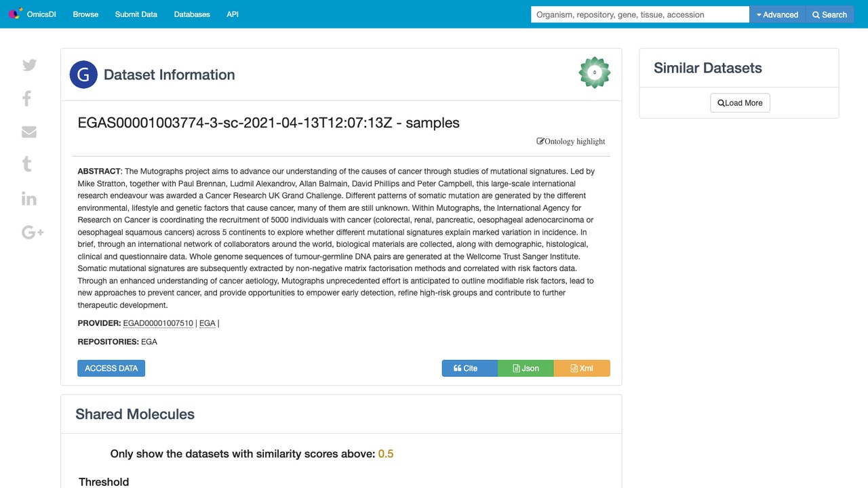This screenshot has width=868, height=488.
Task: Open the Databases menu item
Action: pos(192,14)
